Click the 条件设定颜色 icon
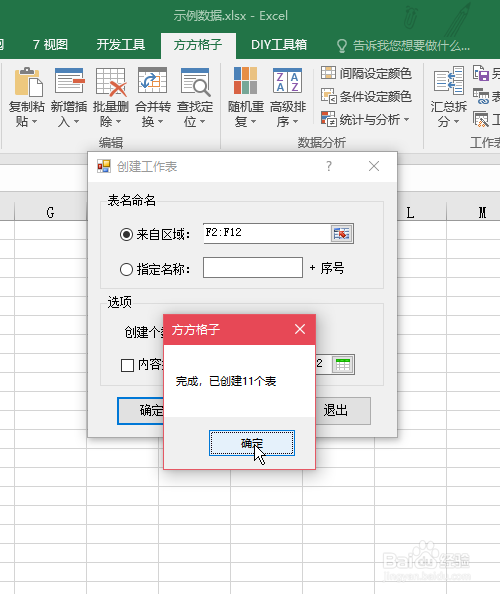Screen dimensions: 500x594 click(328, 96)
